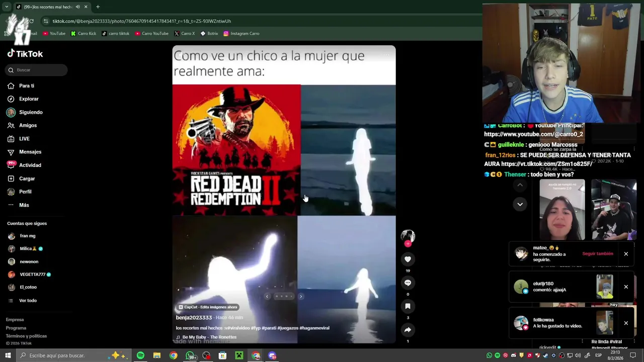Click the site info icon in address bar
The height and width of the screenshot is (362, 644).
(46, 21)
